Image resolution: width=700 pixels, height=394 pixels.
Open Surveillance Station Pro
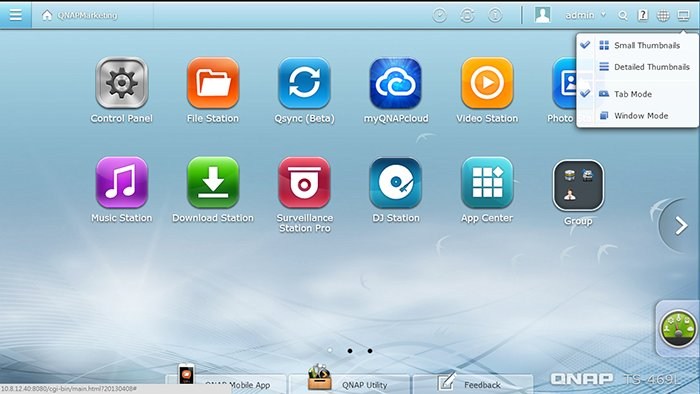point(304,182)
